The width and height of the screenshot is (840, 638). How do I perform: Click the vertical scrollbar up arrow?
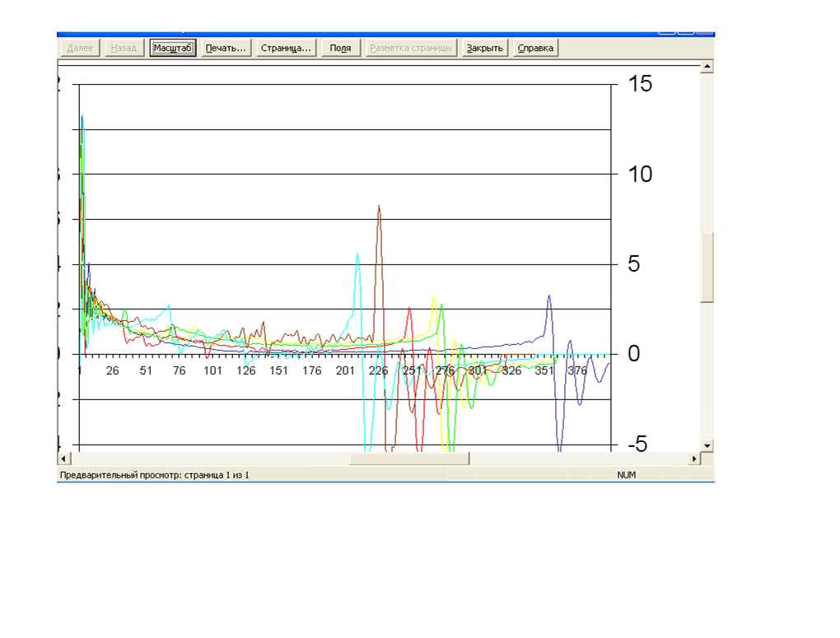[x=707, y=67]
